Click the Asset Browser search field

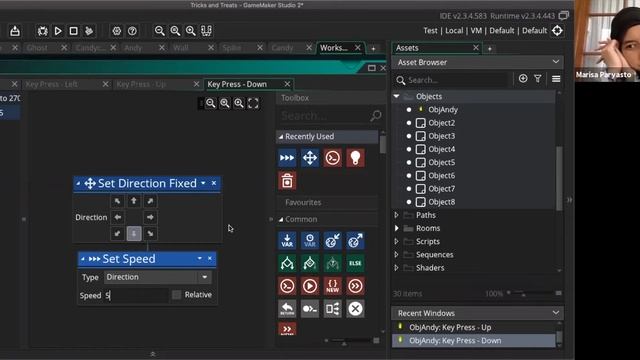[451, 80]
